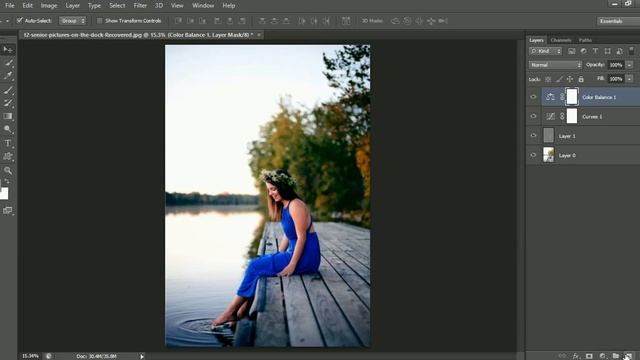Screen dimensions: 640x360
Task: Click the Auto-Align Layers icon
Action: tap(346, 21)
